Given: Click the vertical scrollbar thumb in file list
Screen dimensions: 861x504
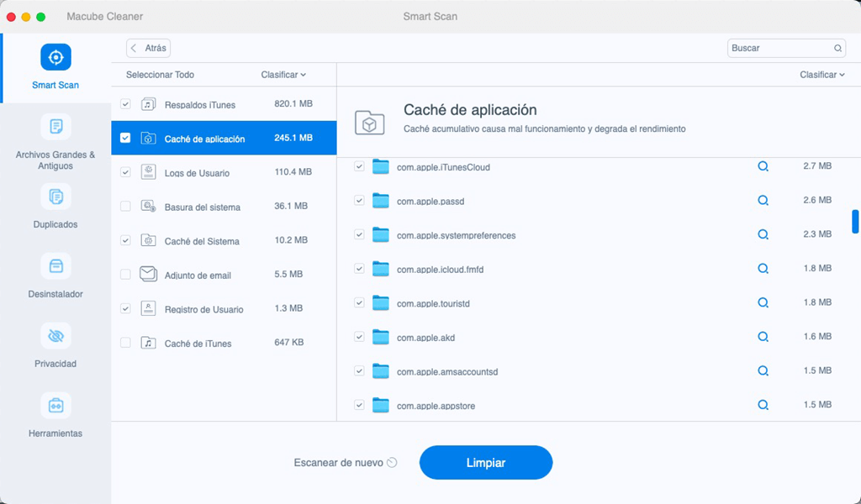Looking at the screenshot, I should (855, 222).
